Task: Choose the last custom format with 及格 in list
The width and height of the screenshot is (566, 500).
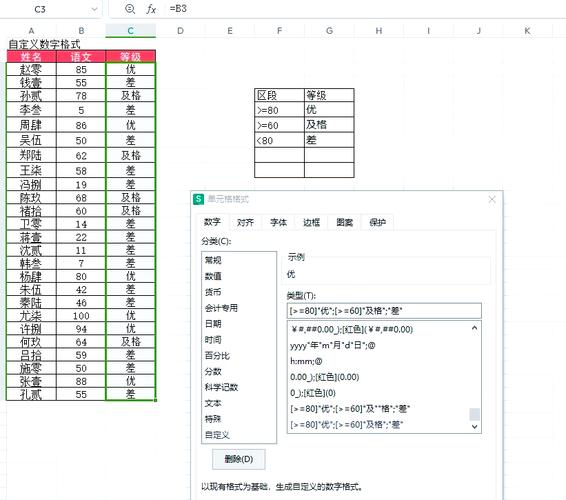Action: (x=378, y=425)
